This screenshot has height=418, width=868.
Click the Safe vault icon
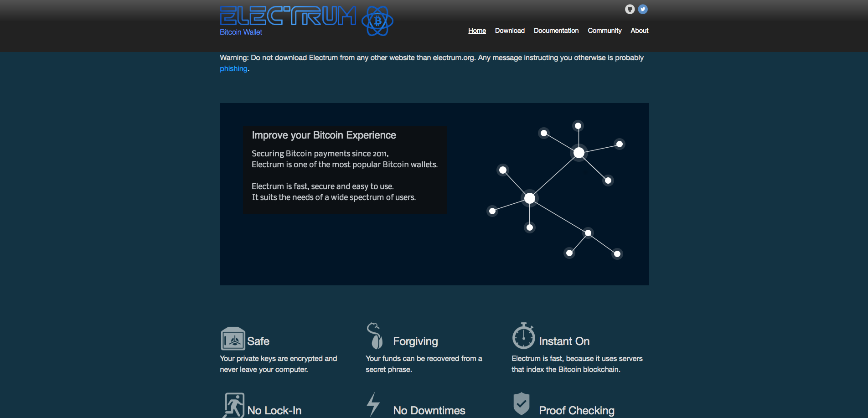[233, 339]
